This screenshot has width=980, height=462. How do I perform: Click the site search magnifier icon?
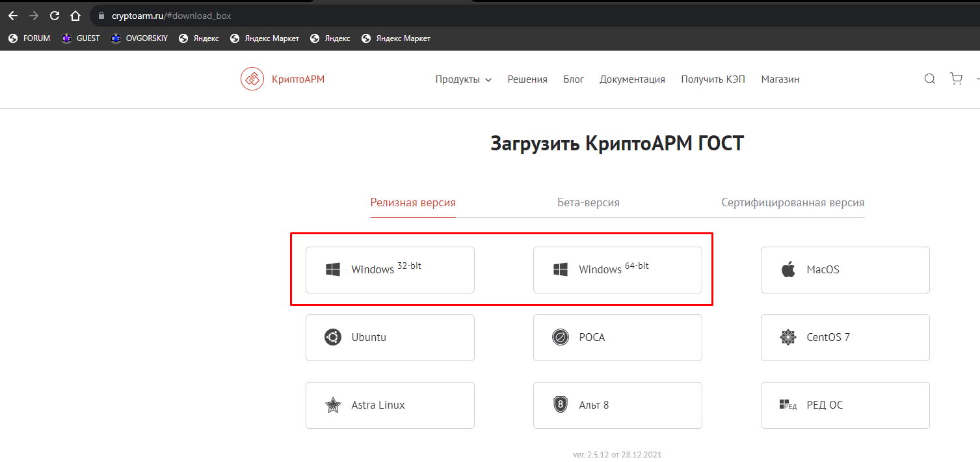[930, 79]
